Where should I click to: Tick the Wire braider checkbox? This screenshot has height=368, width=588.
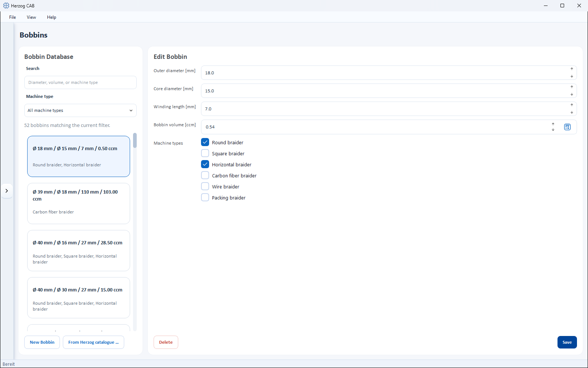pos(205,186)
